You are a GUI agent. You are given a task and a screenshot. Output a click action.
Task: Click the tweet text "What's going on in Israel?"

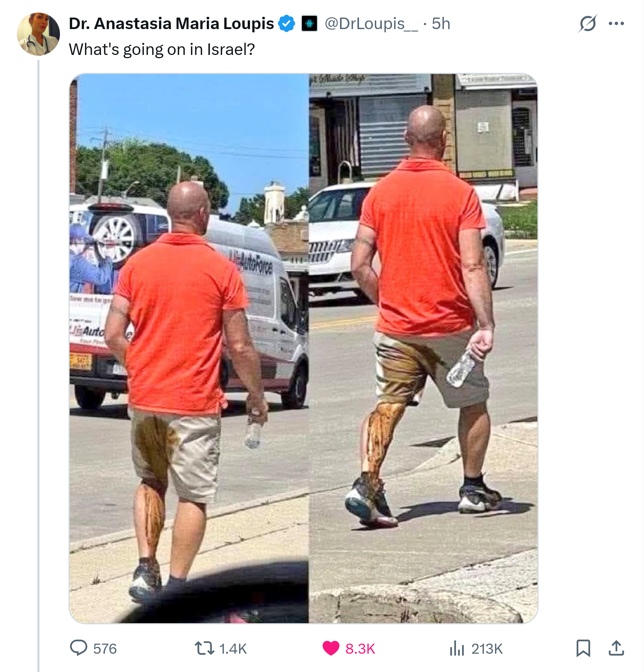162,50
